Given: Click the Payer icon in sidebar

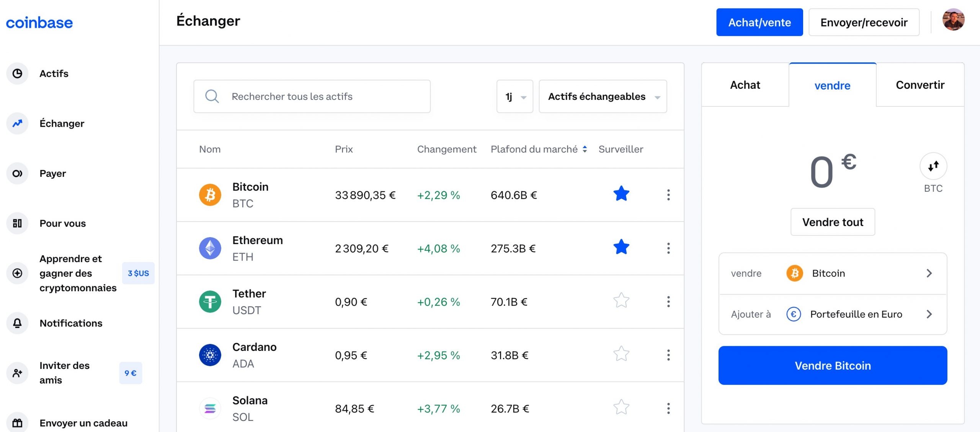Looking at the screenshot, I should [x=17, y=174].
